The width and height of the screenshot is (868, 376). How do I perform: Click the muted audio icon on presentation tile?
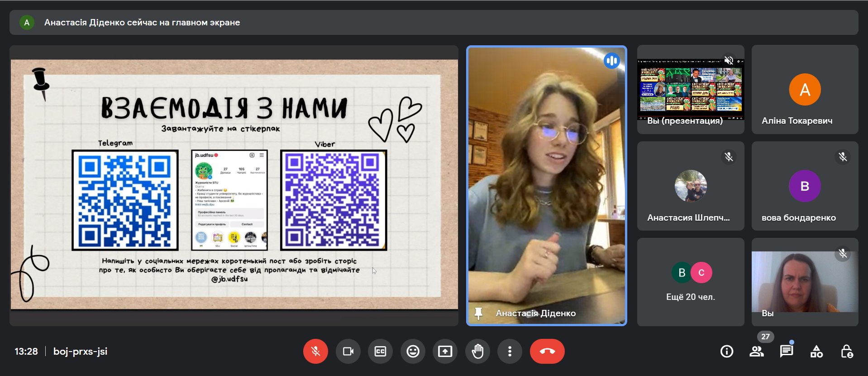pyautogui.click(x=729, y=60)
